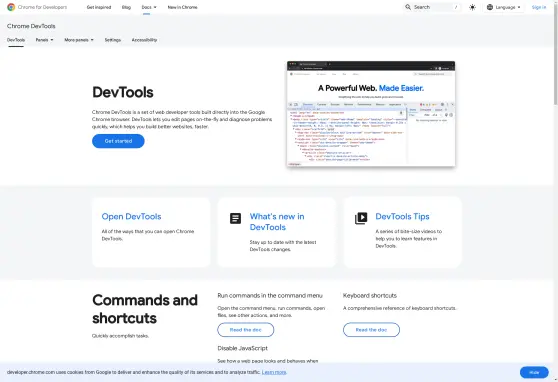Switch to the Settings tab
This screenshot has height=382, width=558.
point(113,40)
